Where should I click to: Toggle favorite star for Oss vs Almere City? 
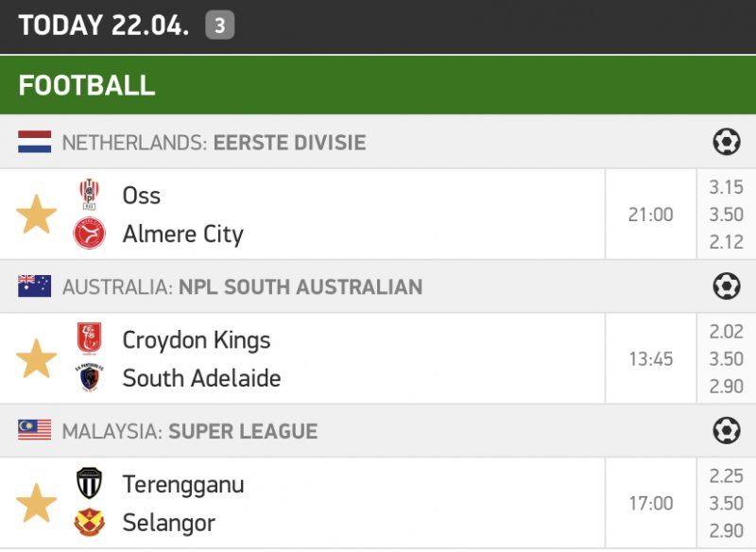pos(37,215)
